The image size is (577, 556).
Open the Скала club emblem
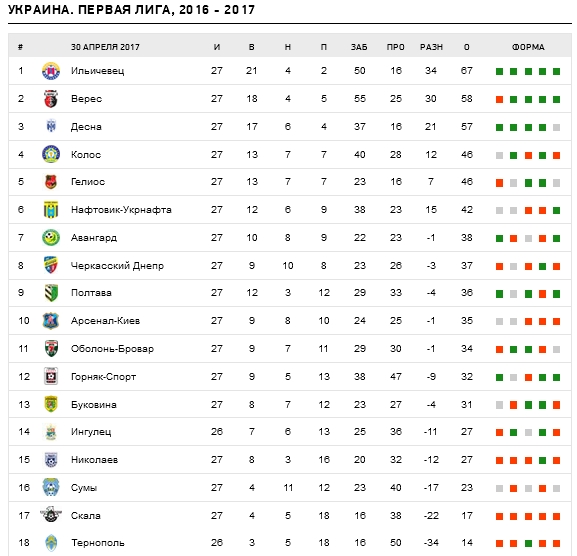click(x=51, y=515)
